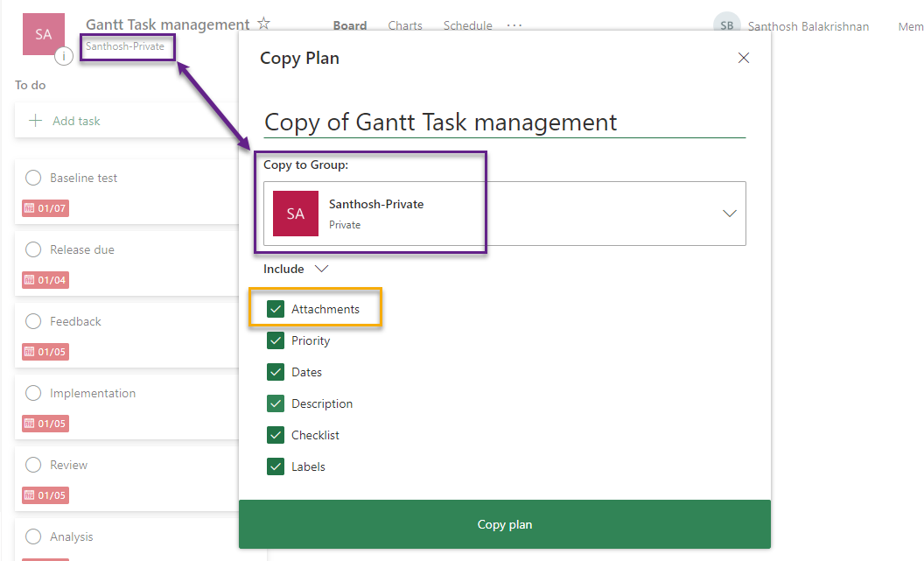Mark Implementation task complete circle

(33, 393)
